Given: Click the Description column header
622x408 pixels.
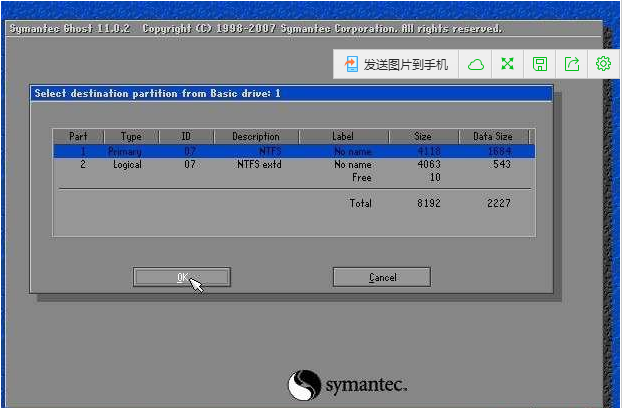Looking at the screenshot, I should point(256,136).
